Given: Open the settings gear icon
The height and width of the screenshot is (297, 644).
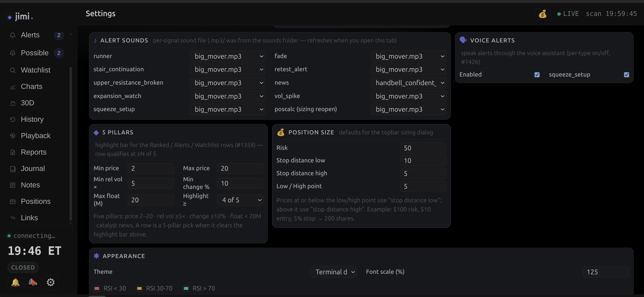Looking at the screenshot, I should [50, 282].
